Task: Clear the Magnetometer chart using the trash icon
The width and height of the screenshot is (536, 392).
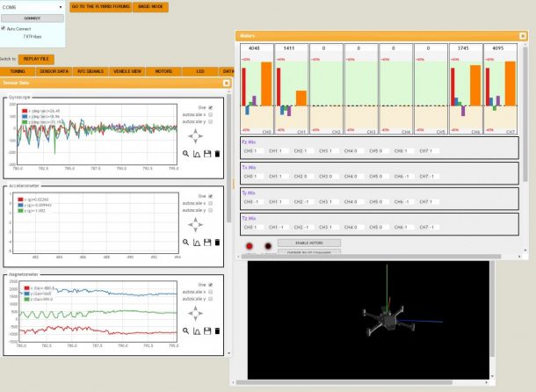Action: click(x=217, y=330)
